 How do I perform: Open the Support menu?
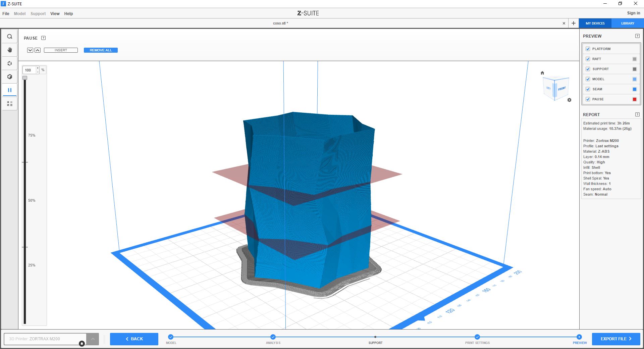point(38,14)
